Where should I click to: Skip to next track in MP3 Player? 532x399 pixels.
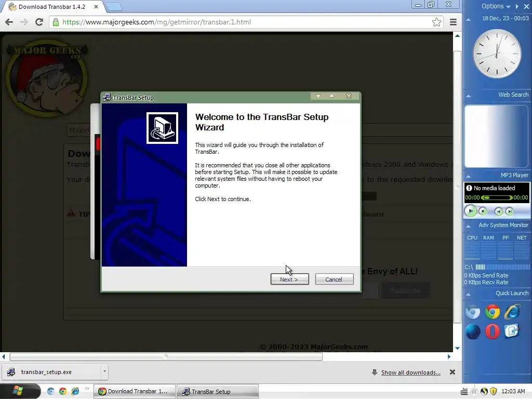click(x=509, y=211)
